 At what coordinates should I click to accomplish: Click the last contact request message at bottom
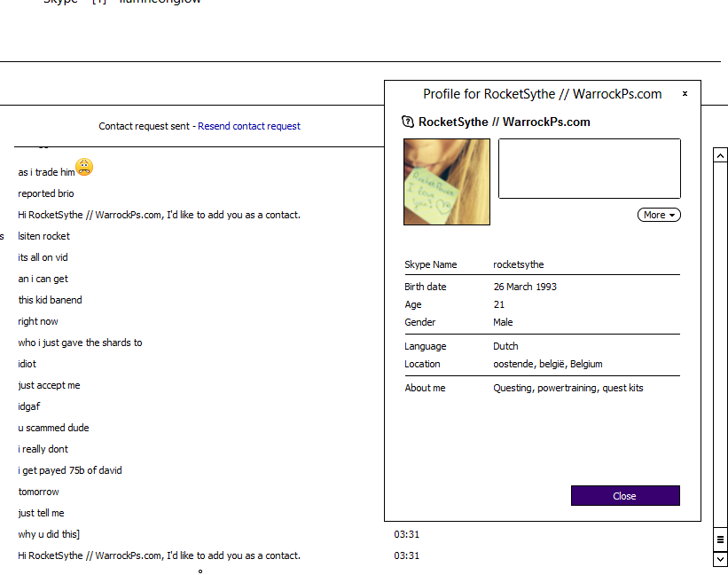159,555
